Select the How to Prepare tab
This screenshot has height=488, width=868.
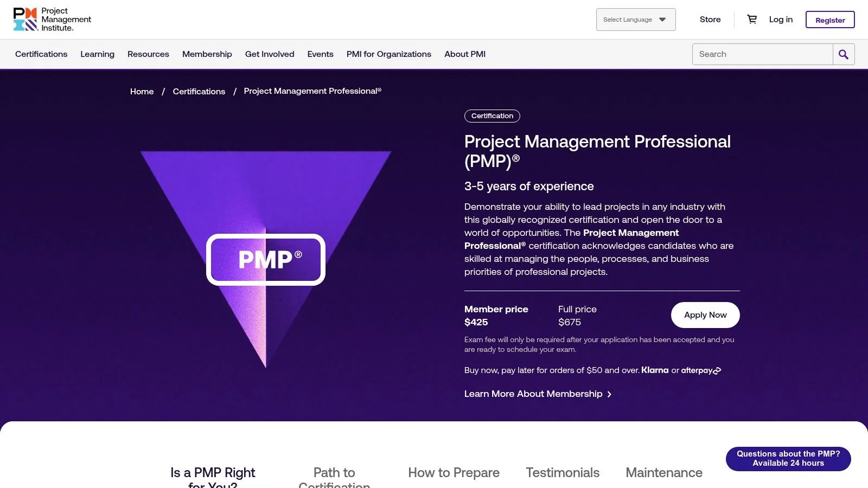pyautogui.click(x=454, y=473)
